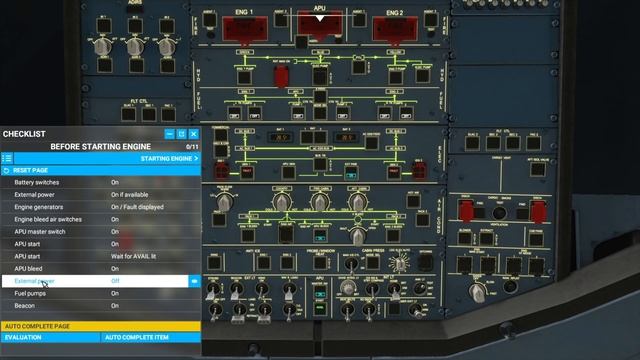Push the ENG 1 fire button
The image size is (640, 360).
point(245,29)
